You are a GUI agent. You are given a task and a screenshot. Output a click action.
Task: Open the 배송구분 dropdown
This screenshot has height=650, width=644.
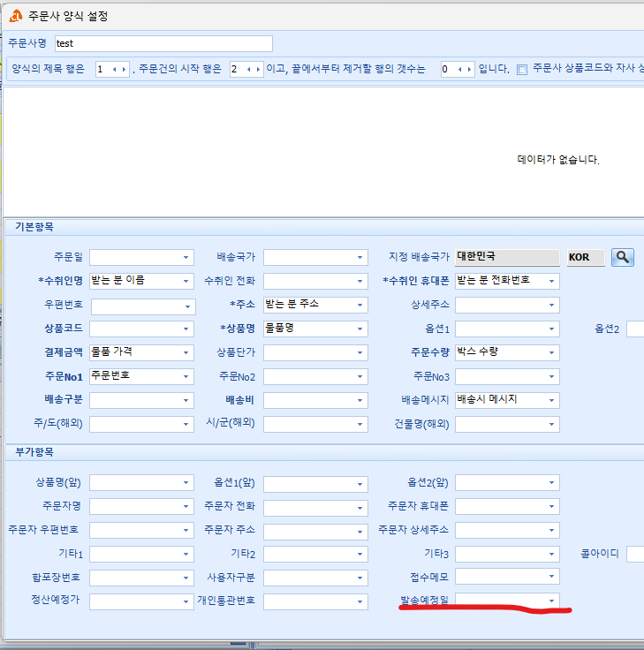point(186,400)
